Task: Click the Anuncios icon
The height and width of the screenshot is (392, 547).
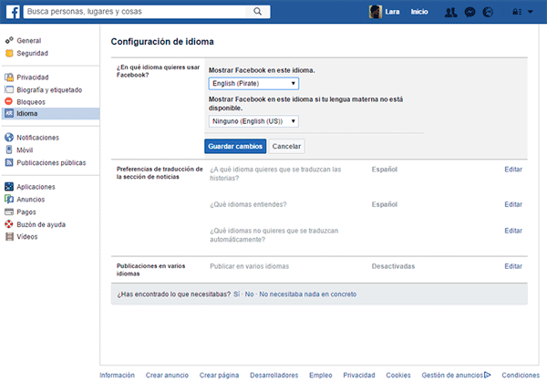Action: pos(9,199)
